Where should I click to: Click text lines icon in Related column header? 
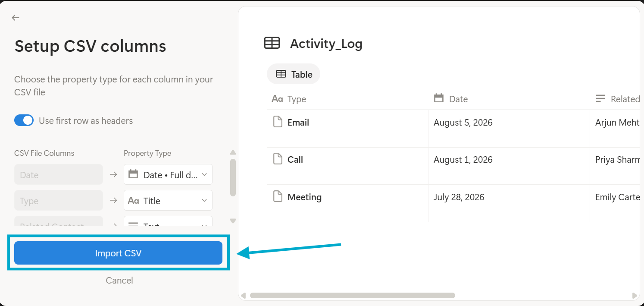click(x=600, y=99)
